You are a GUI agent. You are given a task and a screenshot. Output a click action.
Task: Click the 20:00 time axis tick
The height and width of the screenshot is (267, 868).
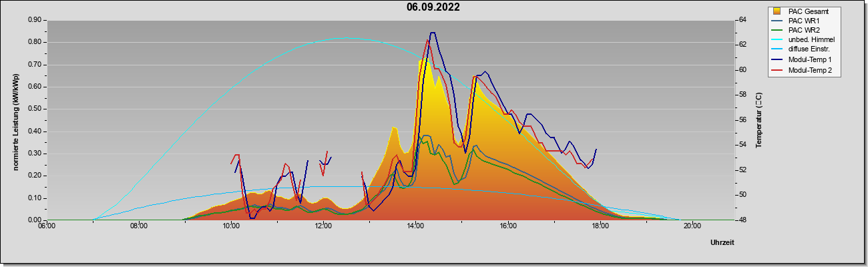point(692,226)
